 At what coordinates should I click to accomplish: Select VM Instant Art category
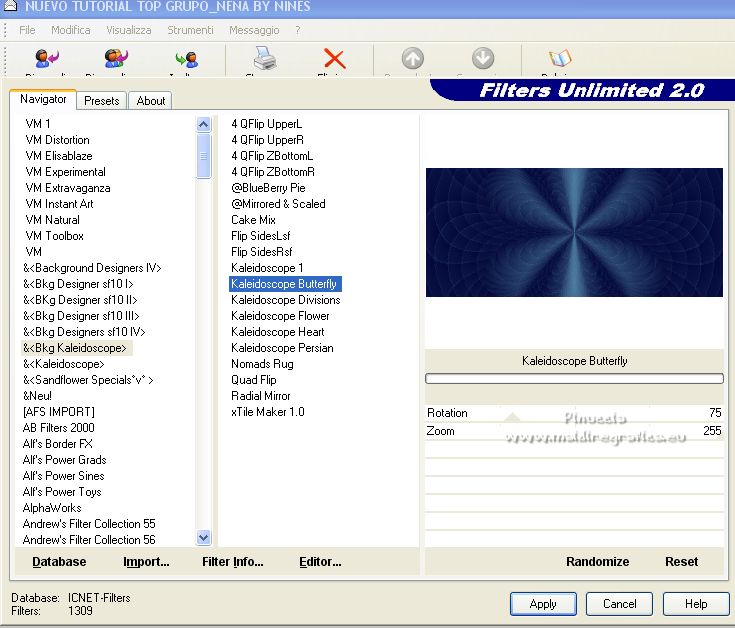click(60, 204)
